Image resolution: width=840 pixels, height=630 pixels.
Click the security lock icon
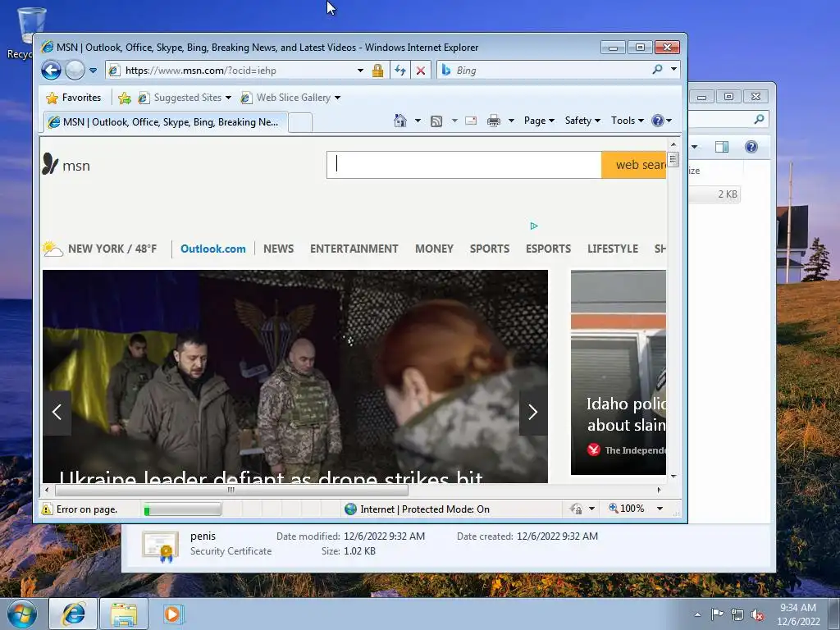pyautogui.click(x=377, y=71)
